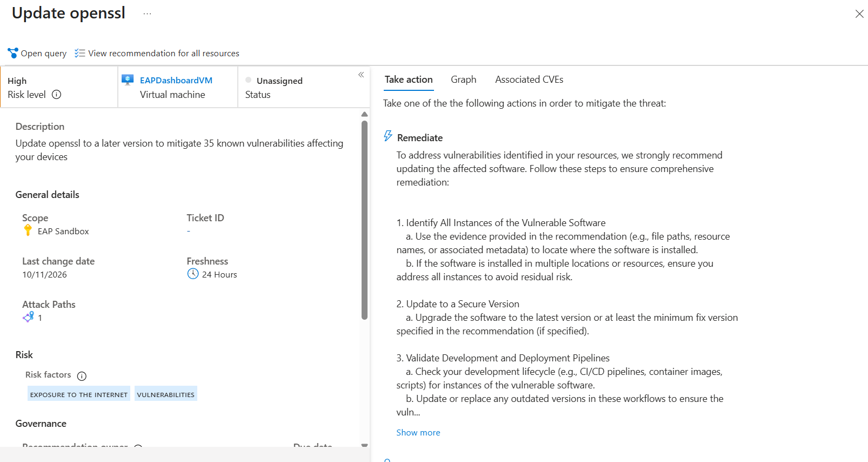
Task: Click View recommendation for all resources
Action: pos(164,53)
